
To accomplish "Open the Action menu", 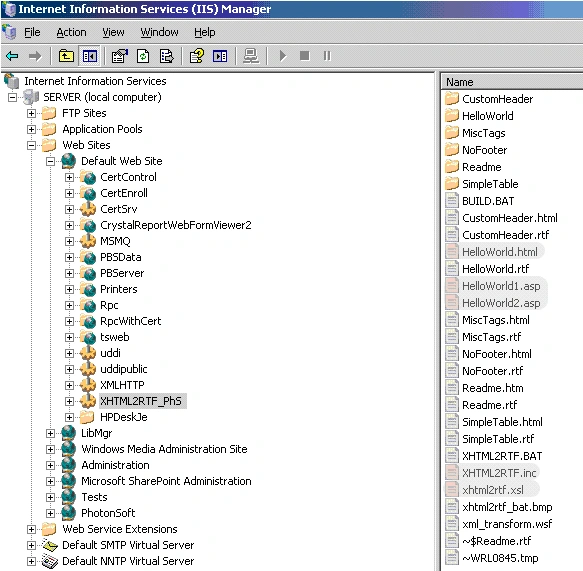I will point(71,33).
